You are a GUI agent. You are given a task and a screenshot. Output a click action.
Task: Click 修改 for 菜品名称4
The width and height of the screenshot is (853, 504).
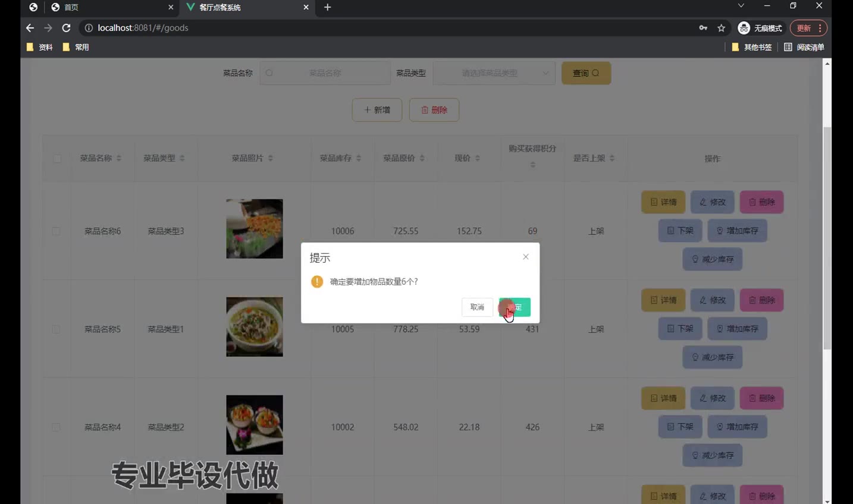(x=713, y=398)
